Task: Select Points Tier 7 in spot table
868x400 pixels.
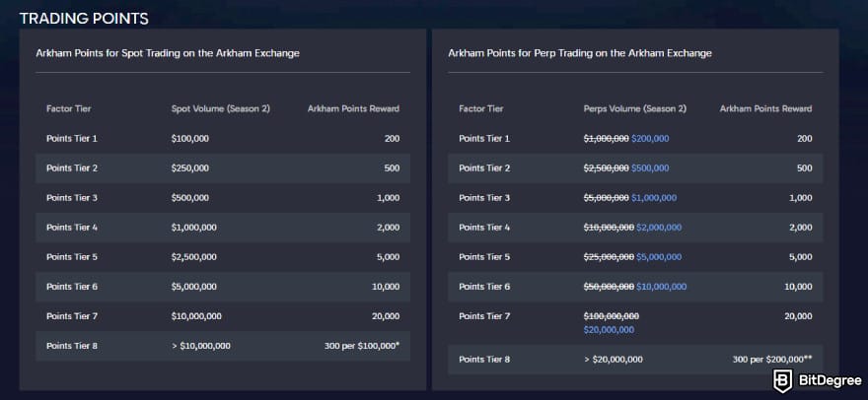Action: pyautogui.click(x=72, y=316)
